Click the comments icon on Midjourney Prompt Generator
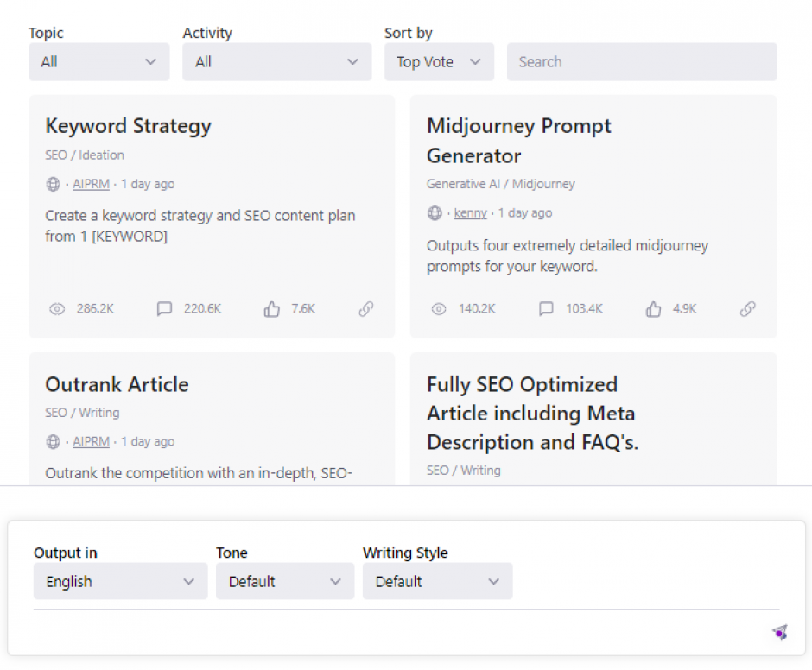 coord(546,309)
